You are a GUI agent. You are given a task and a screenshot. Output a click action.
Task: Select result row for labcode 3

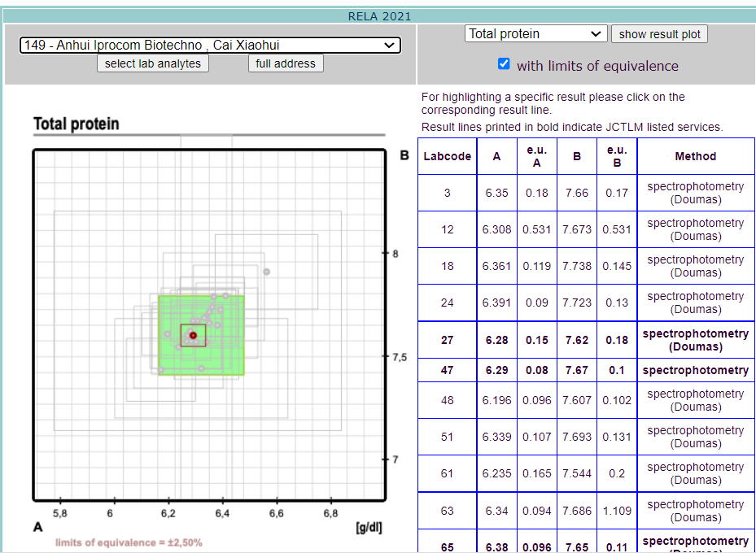point(586,193)
